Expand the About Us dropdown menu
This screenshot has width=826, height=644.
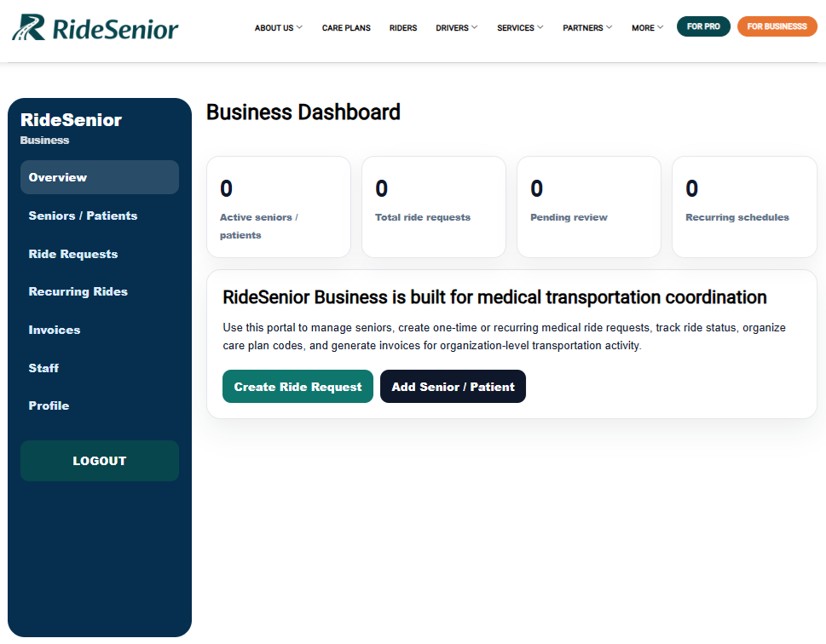point(278,28)
